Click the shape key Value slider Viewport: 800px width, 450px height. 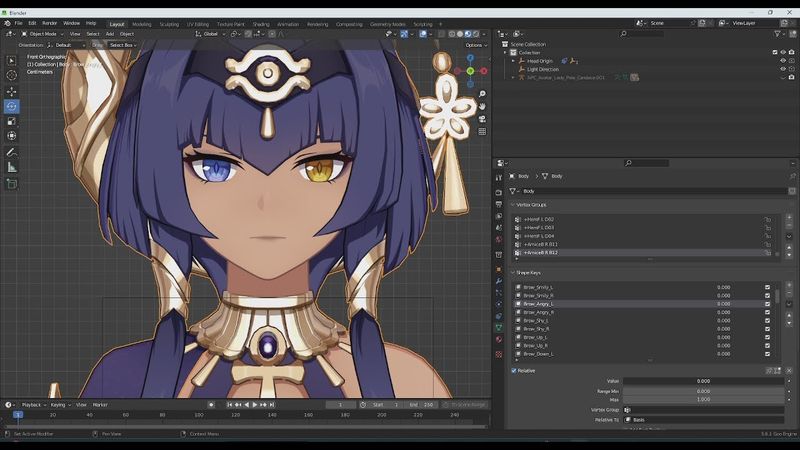[704, 381]
